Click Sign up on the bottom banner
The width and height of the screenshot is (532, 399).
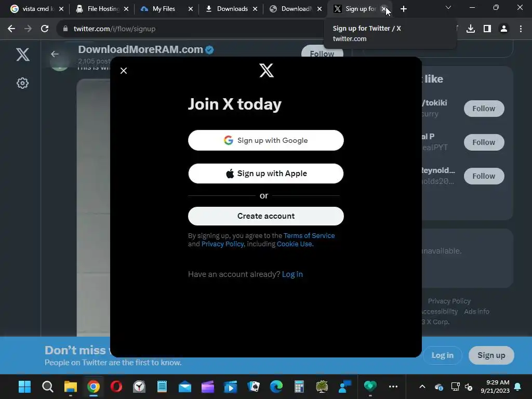pyautogui.click(x=491, y=355)
